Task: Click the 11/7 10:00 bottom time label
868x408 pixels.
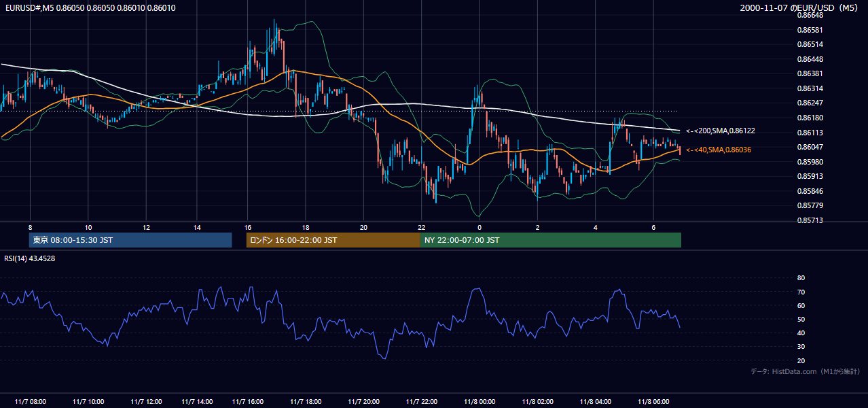Action: point(88,402)
